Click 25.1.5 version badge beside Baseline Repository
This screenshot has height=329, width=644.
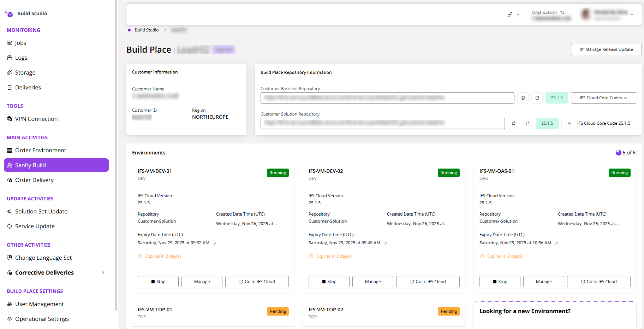coord(557,98)
